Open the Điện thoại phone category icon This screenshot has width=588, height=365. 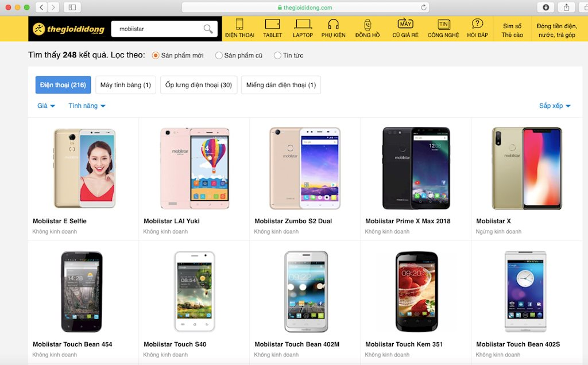click(239, 24)
